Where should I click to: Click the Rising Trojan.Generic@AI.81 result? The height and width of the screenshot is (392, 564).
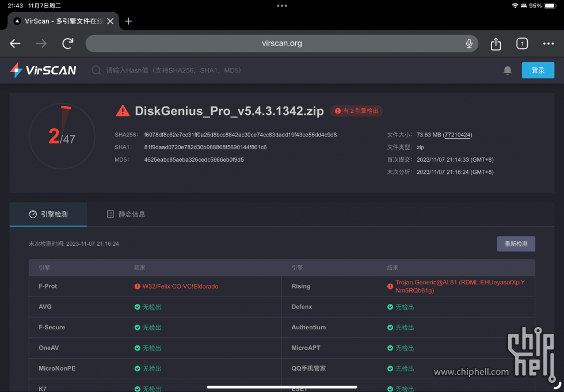[460, 286]
